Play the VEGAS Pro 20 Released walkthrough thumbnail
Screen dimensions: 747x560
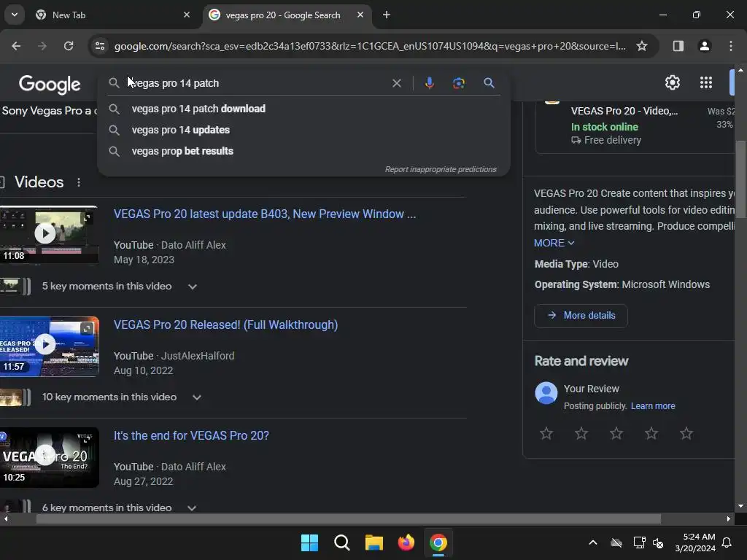coord(45,344)
